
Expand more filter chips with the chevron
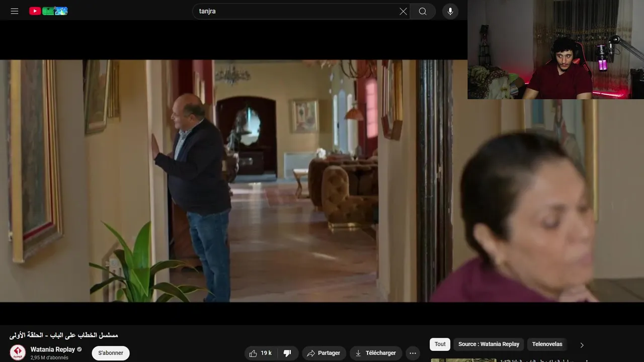(x=582, y=345)
